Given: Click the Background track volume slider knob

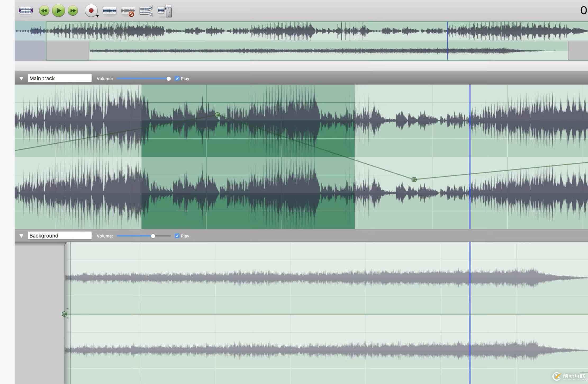Looking at the screenshot, I should click(153, 236).
